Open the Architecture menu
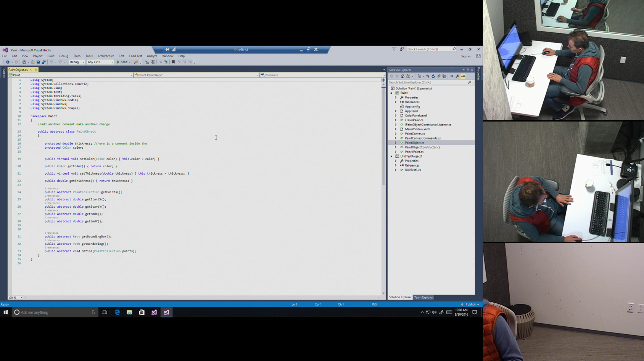This screenshot has height=361, width=644. tap(106, 56)
